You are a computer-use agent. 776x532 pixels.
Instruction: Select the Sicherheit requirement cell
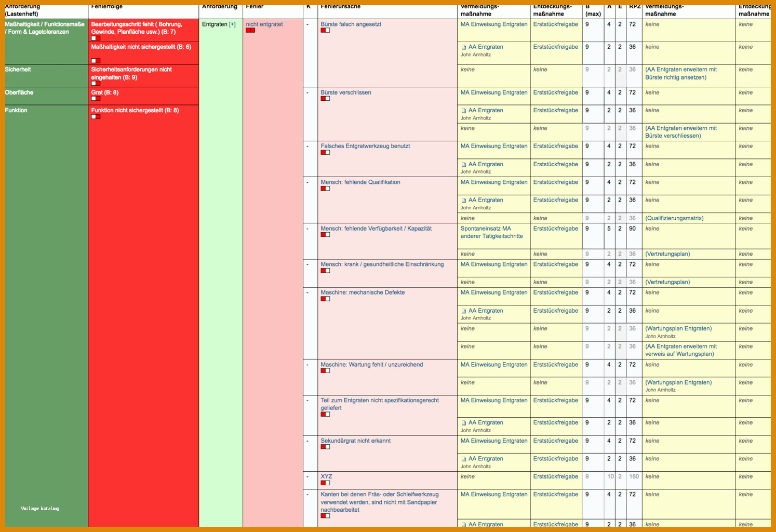pos(46,76)
